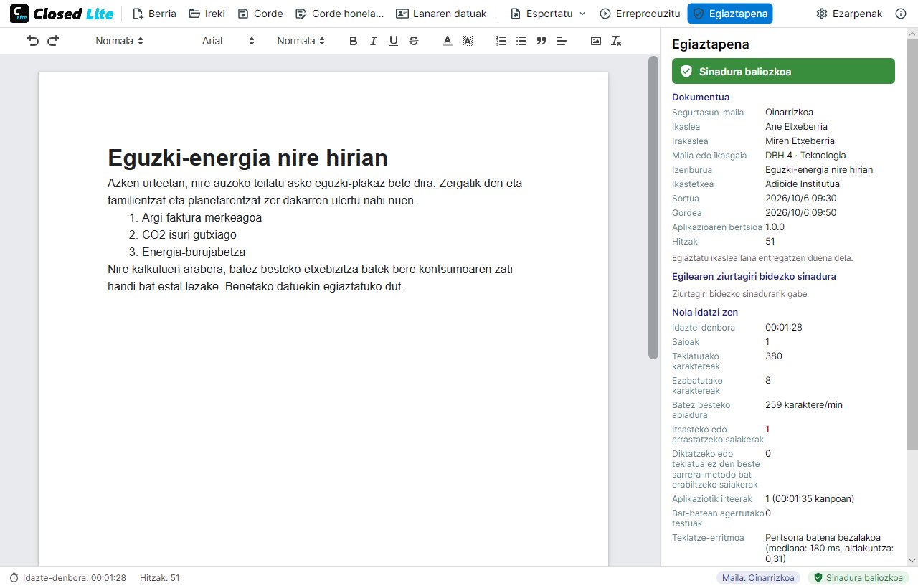Apply numbered list formatting
The height and width of the screenshot is (588, 918).
click(x=501, y=41)
